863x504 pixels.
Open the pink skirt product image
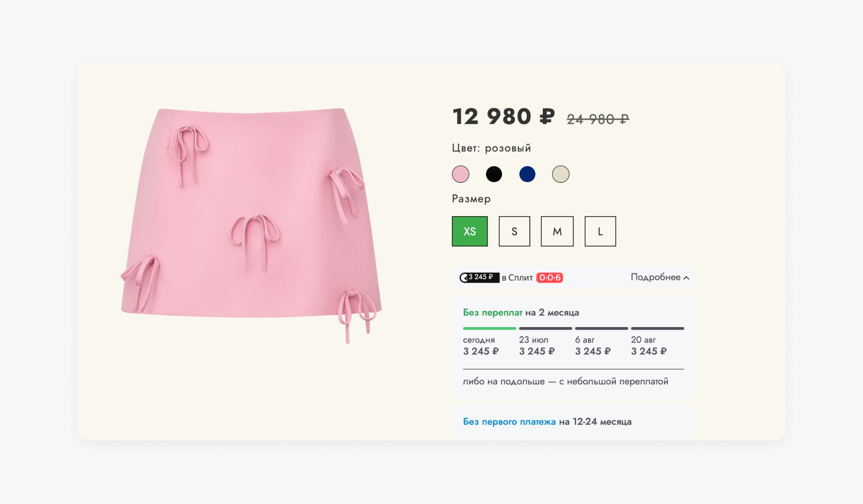251,225
